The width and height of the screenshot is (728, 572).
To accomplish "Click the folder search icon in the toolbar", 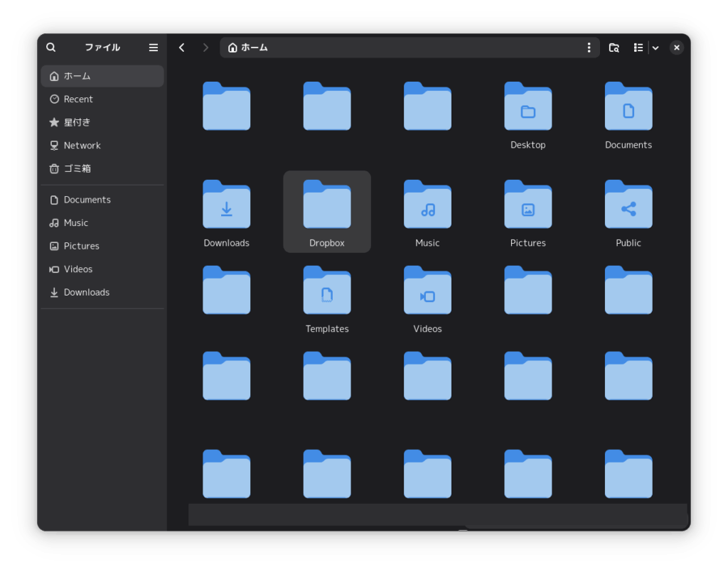I will [x=614, y=48].
